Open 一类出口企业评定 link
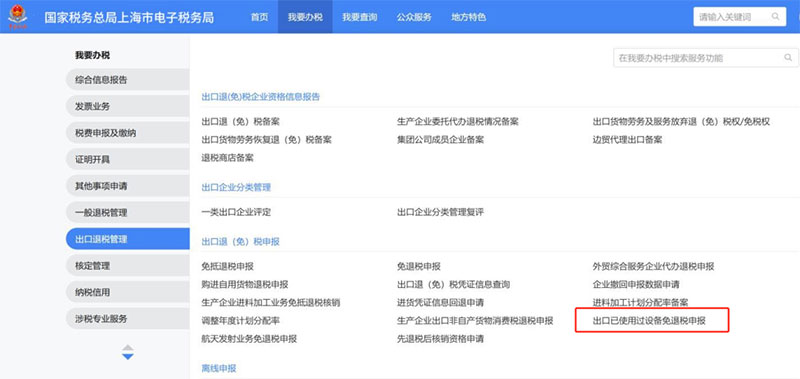Screen dimensions: 800x379 click(236, 212)
